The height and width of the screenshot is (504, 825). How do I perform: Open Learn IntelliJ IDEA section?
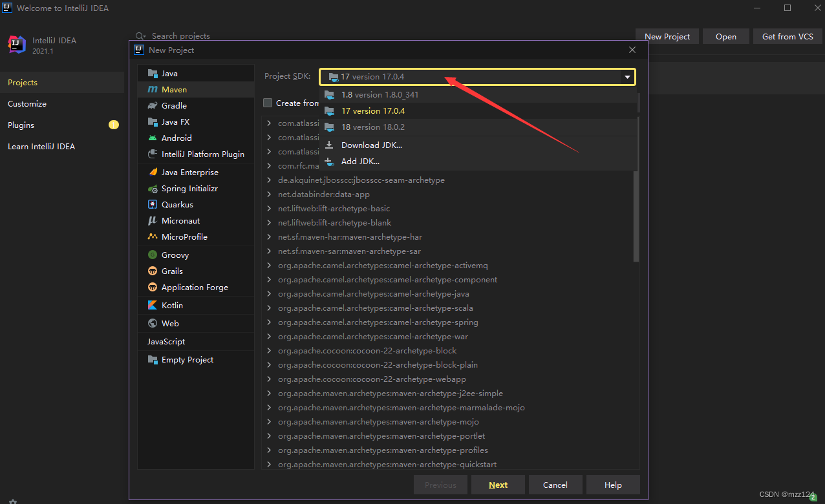point(62,146)
